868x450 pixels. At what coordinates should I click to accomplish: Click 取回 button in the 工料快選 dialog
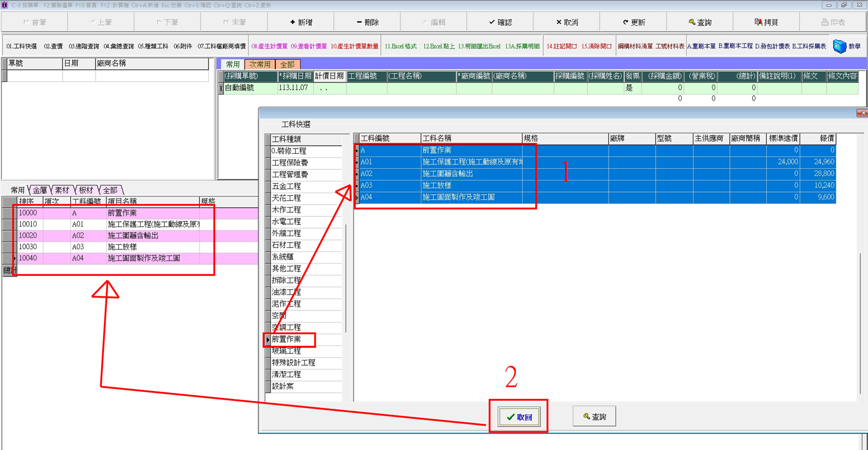[x=519, y=417]
